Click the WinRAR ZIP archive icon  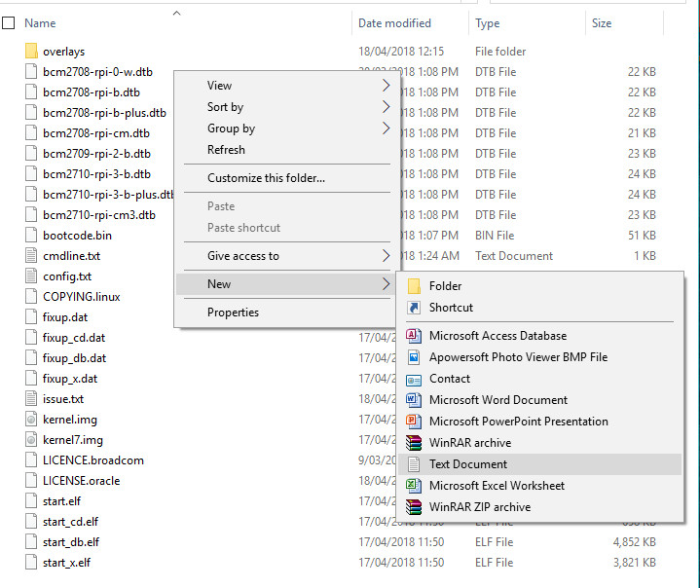(413, 507)
